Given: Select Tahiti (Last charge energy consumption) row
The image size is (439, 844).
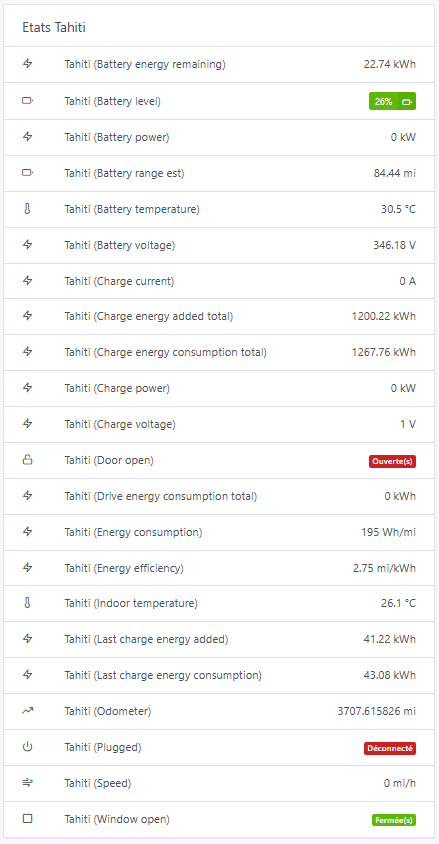Looking at the screenshot, I should click(x=219, y=675).
